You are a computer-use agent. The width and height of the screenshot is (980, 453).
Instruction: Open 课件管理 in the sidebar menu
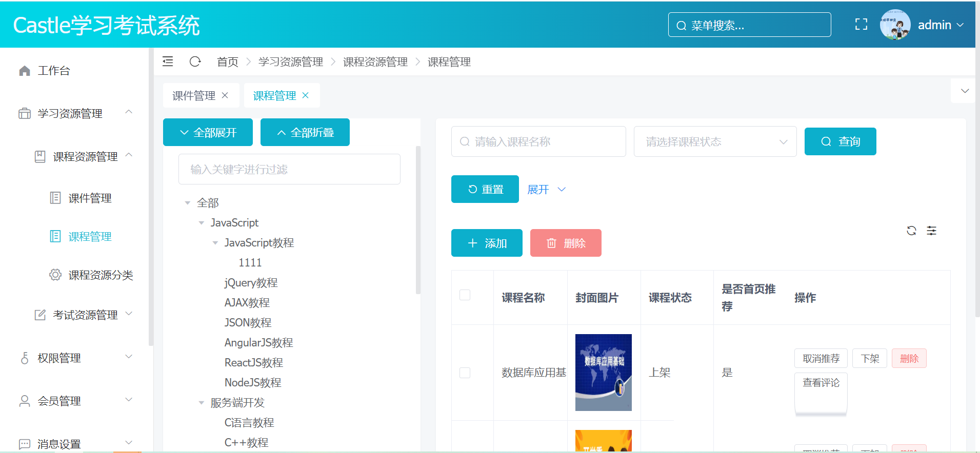90,198
